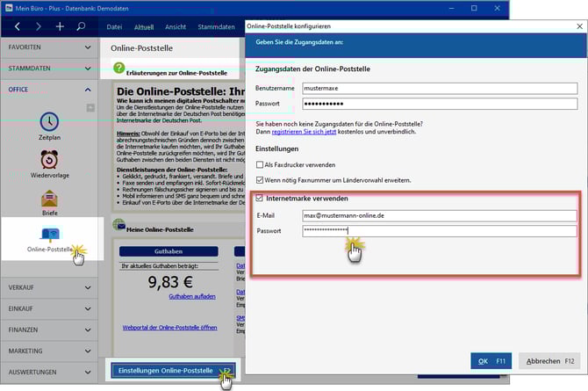Expand the Favoriten sidebar section
Screen dimensions: 588x391
point(49,47)
